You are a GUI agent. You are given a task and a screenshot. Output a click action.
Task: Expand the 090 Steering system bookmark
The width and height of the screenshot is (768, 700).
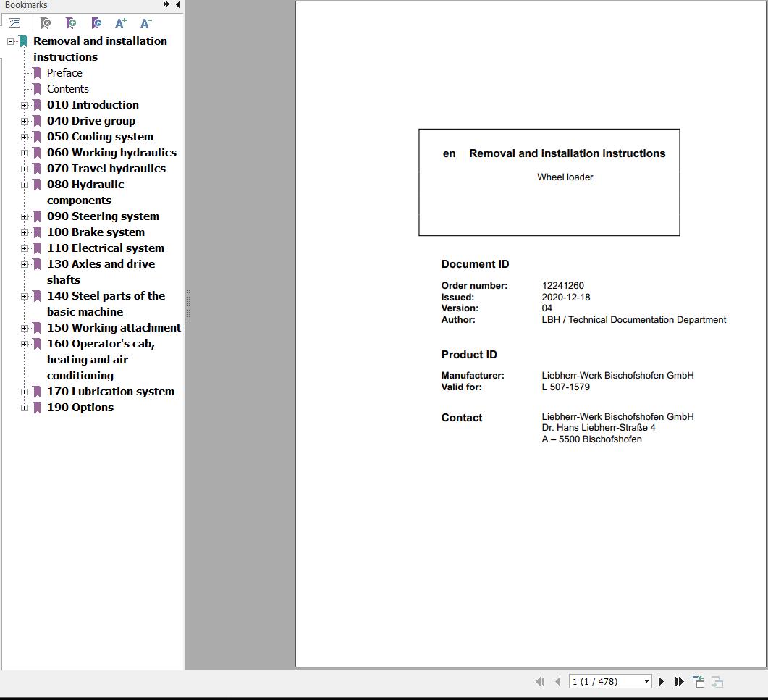pyautogui.click(x=24, y=216)
